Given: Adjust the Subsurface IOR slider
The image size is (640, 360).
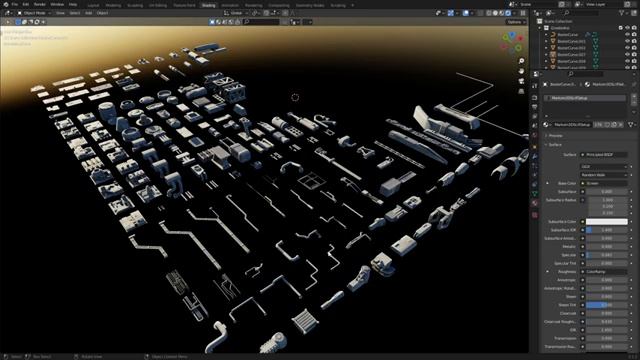Looking at the screenshot, I should point(607,230).
